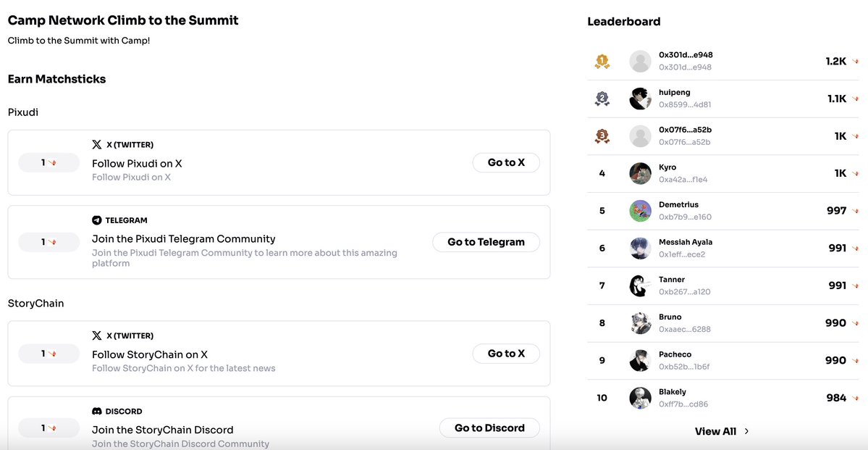Click the Discord icon in StoryChain task

point(97,411)
